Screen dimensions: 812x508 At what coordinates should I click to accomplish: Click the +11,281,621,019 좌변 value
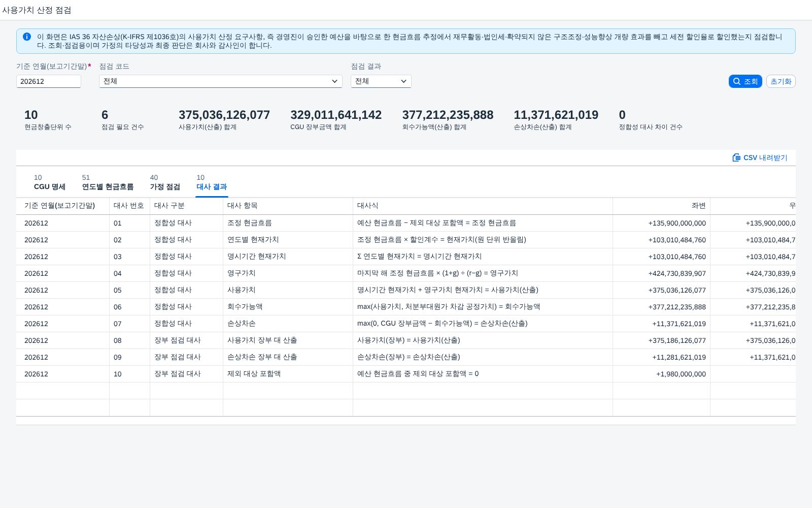[679, 357]
